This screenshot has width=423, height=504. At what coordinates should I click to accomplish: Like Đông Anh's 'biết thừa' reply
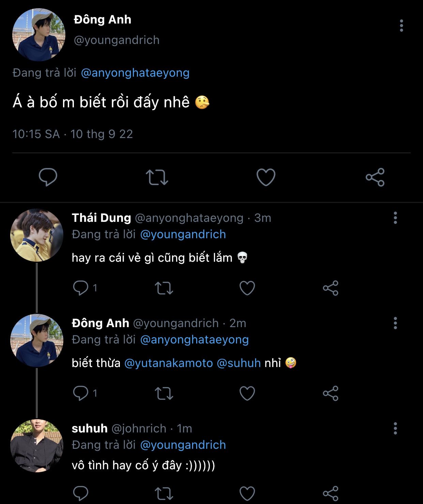click(x=247, y=394)
